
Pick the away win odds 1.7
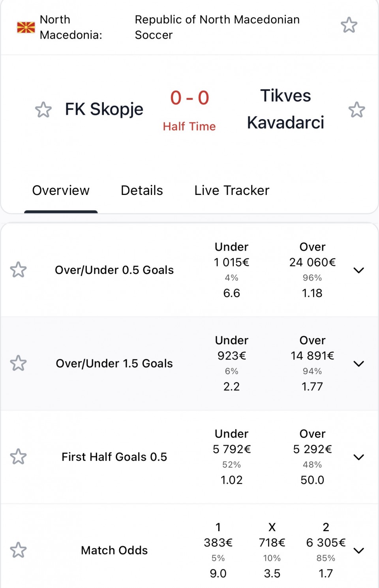coord(326,573)
